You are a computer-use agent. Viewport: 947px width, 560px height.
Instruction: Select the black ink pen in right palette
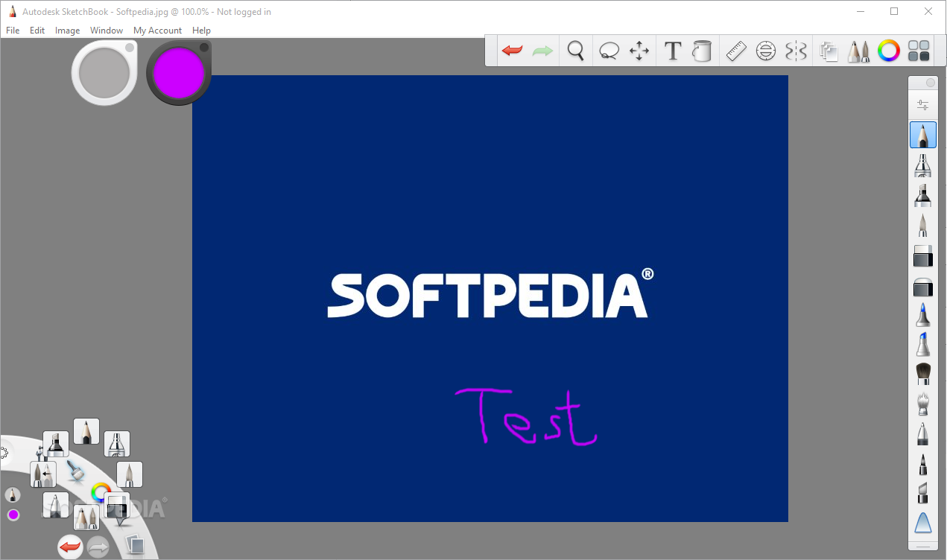(x=923, y=464)
